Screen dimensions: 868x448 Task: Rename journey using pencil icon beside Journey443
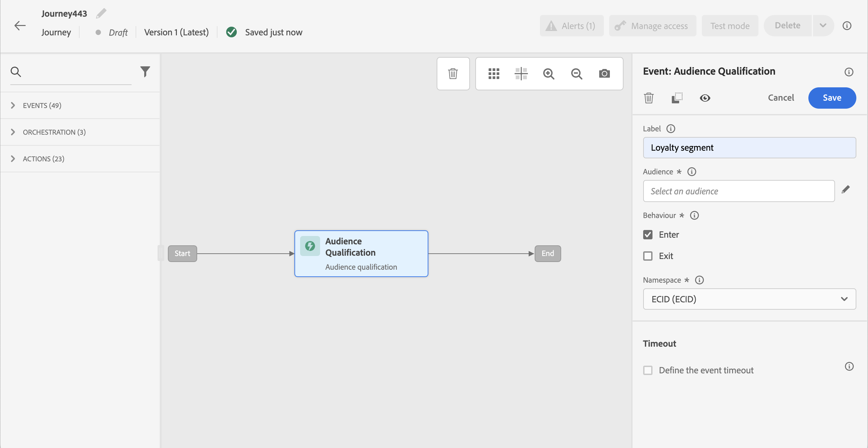(101, 13)
